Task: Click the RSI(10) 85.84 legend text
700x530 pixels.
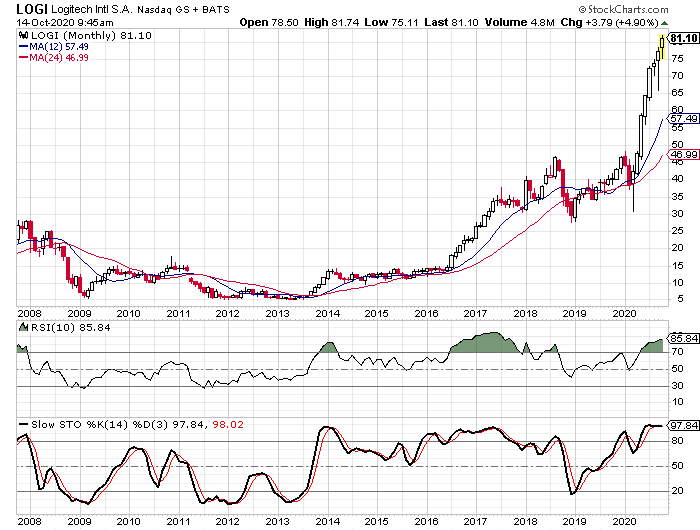Action: (x=71, y=327)
